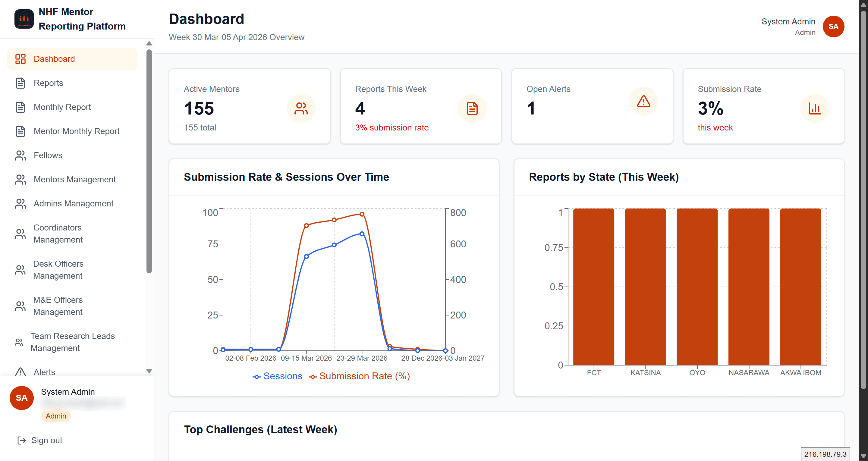Open Coordinators Management page

point(58,234)
